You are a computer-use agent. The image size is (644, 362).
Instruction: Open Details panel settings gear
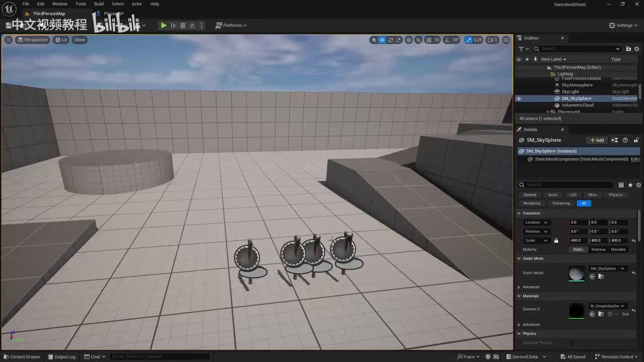[x=638, y=185]
